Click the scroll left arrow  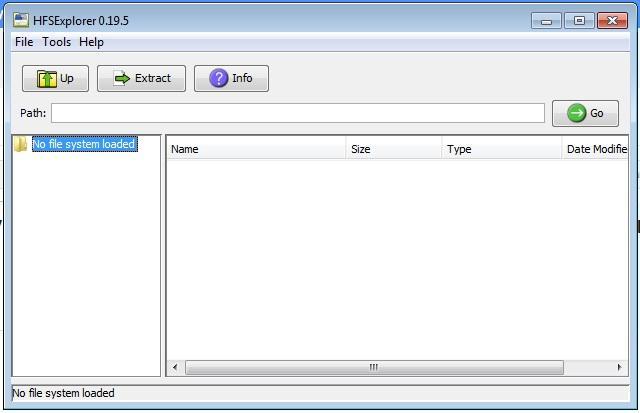[x=175, y=367]
